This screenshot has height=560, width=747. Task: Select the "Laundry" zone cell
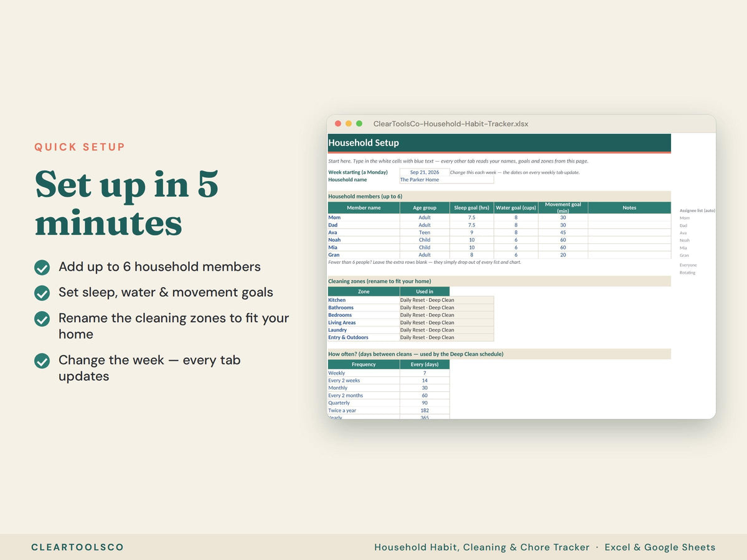click(364, 330)
